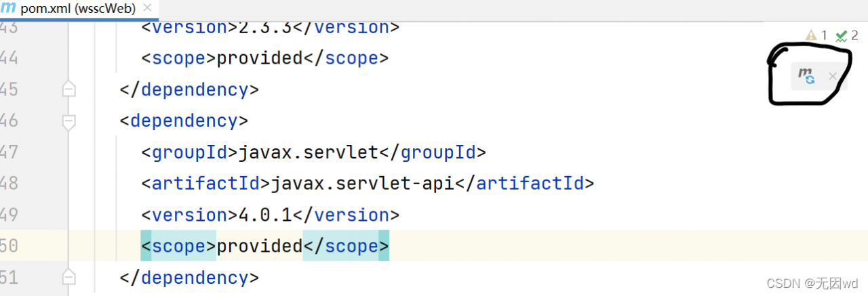Image resolution: width=868 pixels, height=296 pixels.
Task: Click the scope tag on line 44
Action: point(178,58)
